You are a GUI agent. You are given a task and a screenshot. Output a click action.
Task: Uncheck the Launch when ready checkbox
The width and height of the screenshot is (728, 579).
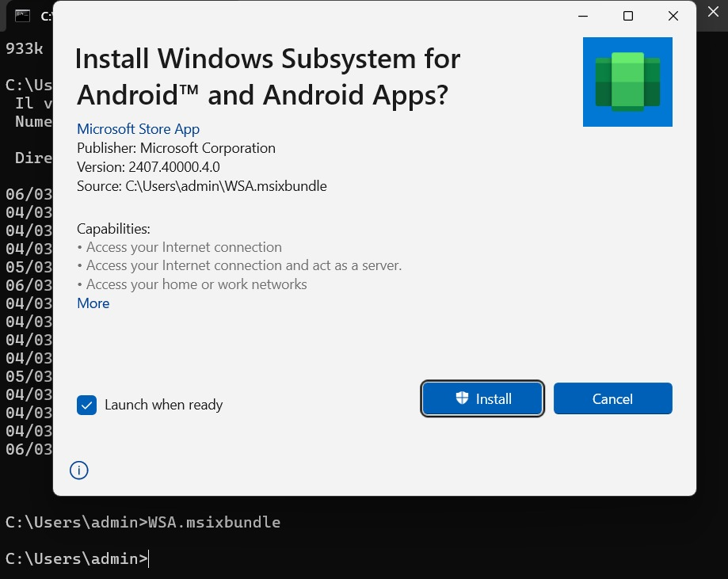click(x=86, y=405)
